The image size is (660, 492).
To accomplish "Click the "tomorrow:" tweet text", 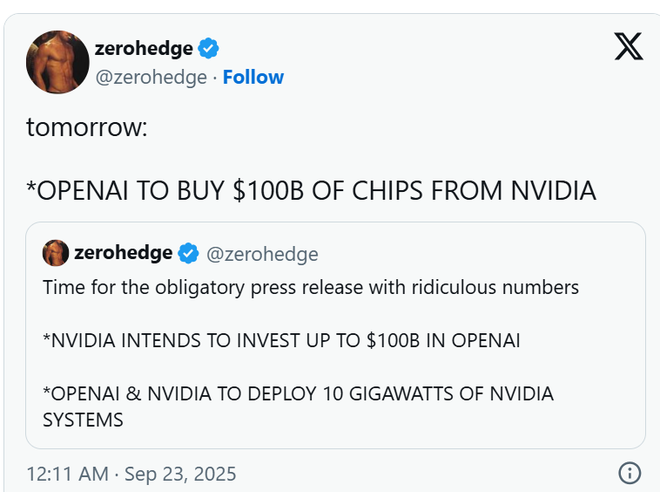I will [x=87, y=129].
